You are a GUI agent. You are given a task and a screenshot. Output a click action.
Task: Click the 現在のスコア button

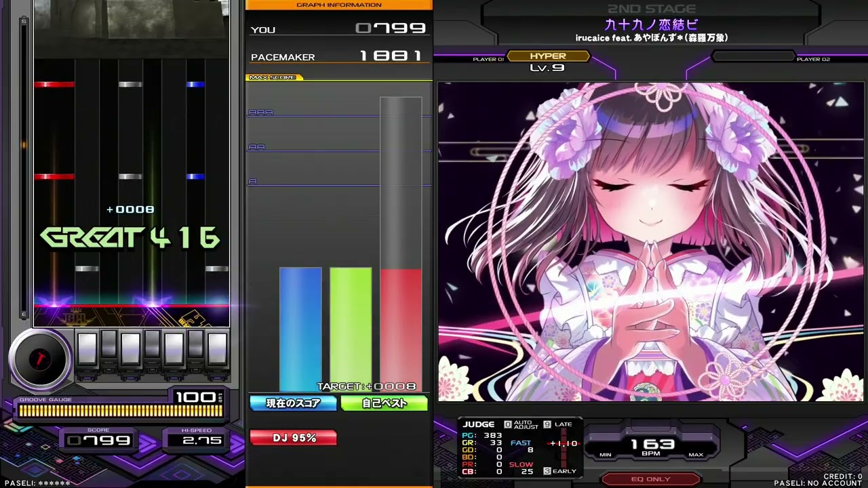click(x=293, y=403)
